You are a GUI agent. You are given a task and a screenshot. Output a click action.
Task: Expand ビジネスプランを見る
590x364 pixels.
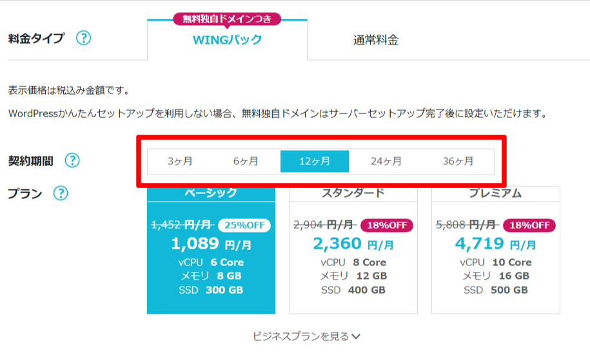[306, 336]
